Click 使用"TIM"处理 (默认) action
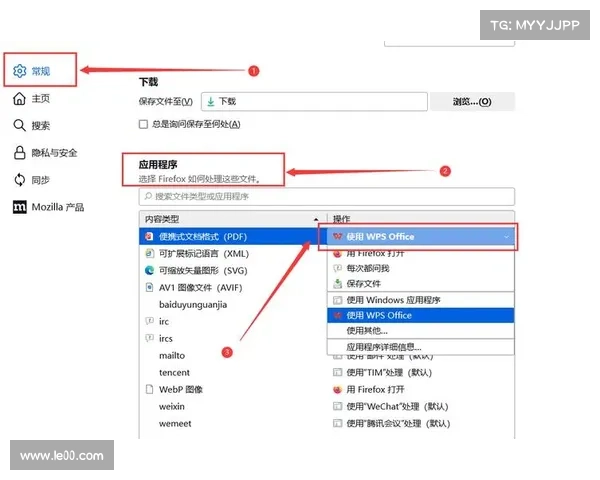The width and height of the screenshot is (600, 480). (x=389, y=372)
